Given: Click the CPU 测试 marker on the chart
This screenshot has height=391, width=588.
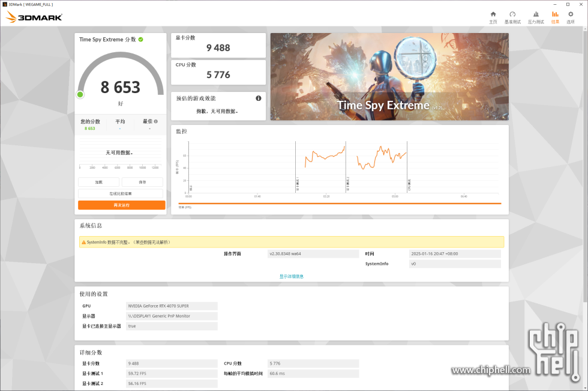Looking at the screenshot, I should pyautogui.click(x=409, y=184).
